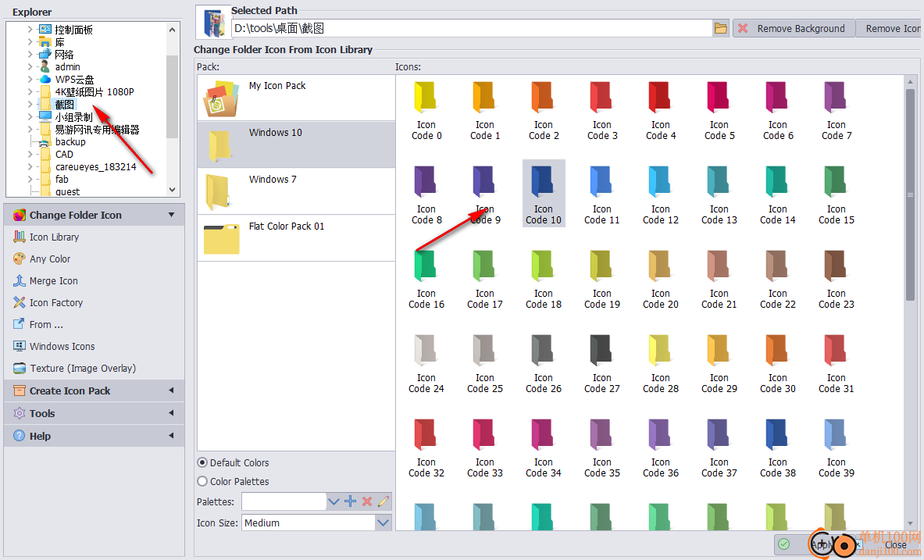The image size is (924, 560).
Task: Choose the gray Icon Code 26 folder
Action: click(544, 362)
